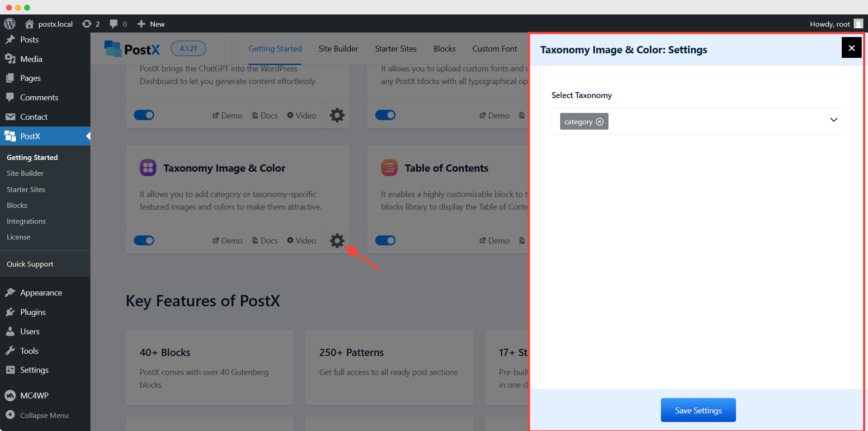This screenshot has height=431, width=868.
Task: Open the postx.local site home link
Action: [x=49, y=24]
